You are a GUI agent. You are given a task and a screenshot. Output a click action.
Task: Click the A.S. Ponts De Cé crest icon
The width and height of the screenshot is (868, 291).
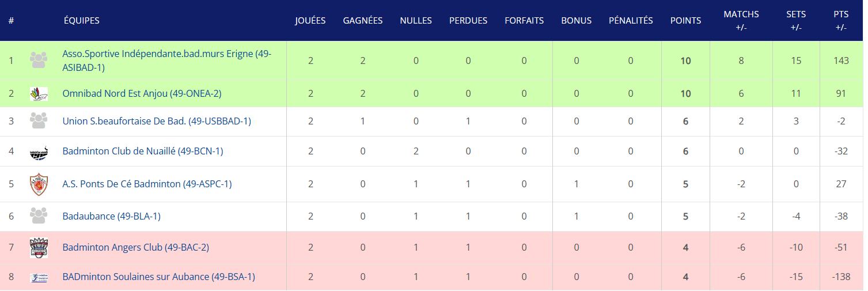coord(39,184)
